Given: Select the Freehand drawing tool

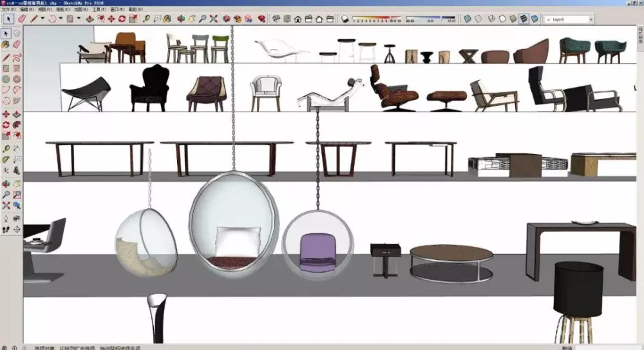Looking at the screenshot, I should click(x=17, y=57).
